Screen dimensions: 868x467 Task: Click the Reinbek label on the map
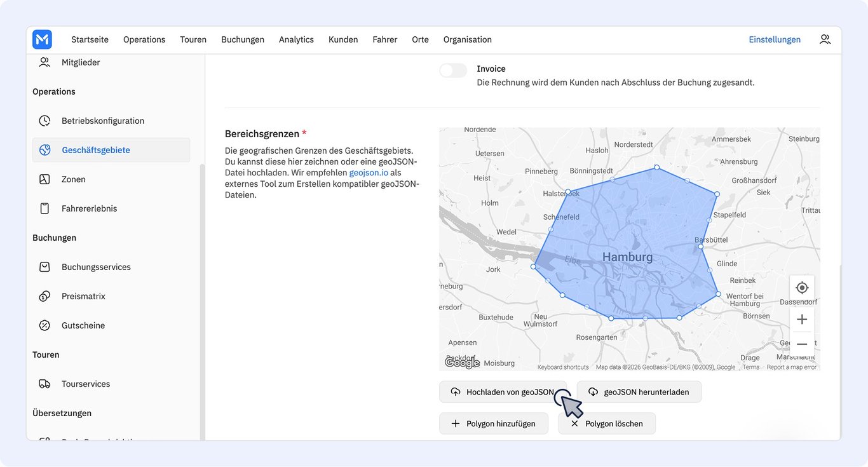[x=743, y=280]
